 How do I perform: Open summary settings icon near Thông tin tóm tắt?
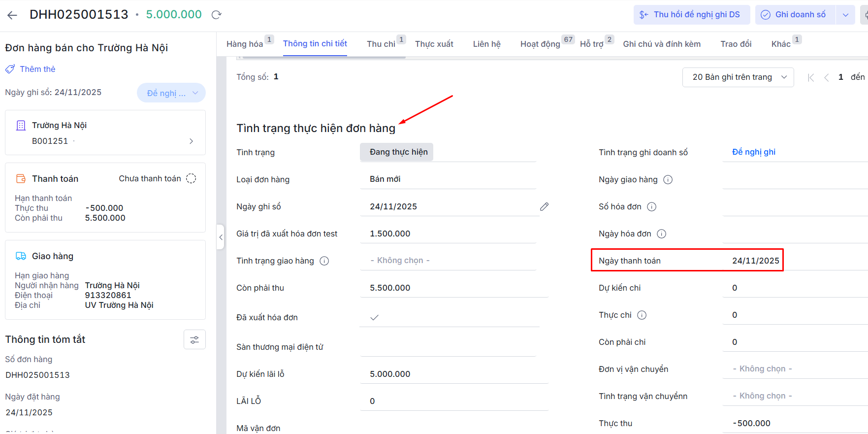click(x=194, y=340)
